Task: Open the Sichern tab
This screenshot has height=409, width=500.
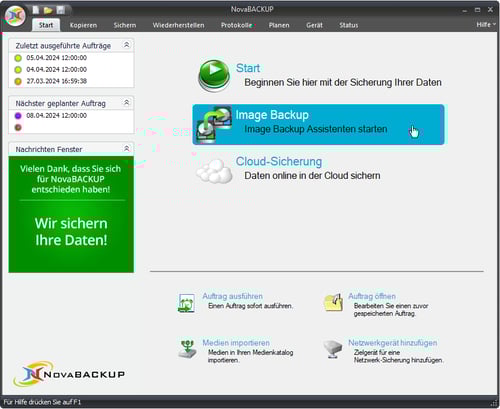Action: click(x=125, y=25)
